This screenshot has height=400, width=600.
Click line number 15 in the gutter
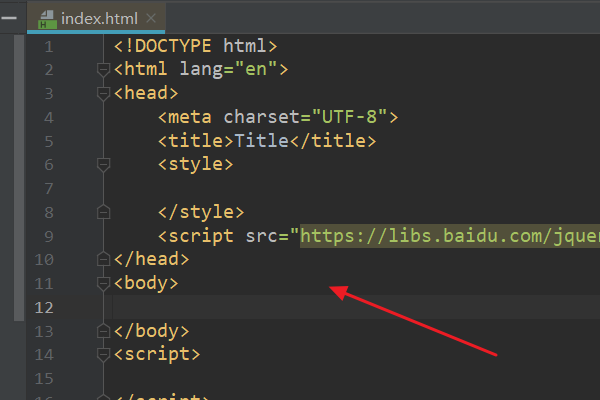point(44,379)
